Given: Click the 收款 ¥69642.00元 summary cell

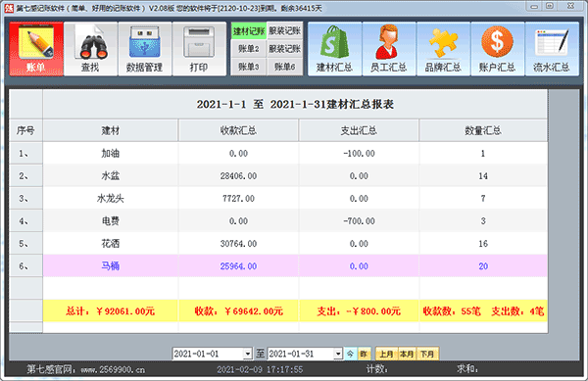Looking at the screenshot, I should (238, 310).
